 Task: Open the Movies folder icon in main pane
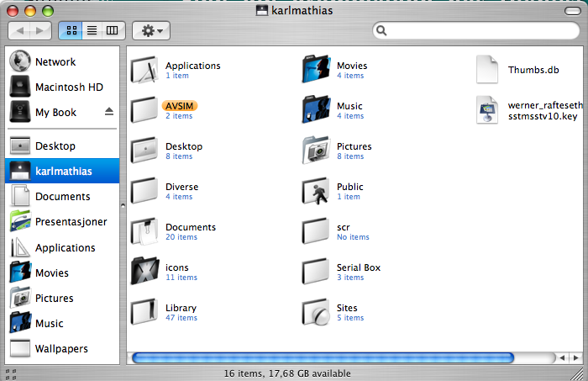coord(316,70)
